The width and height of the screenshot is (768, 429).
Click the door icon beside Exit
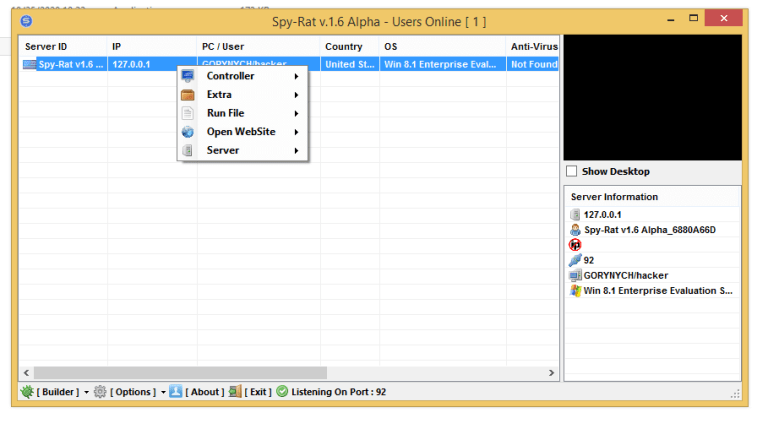pyautogui.click(x=235, y=391)
